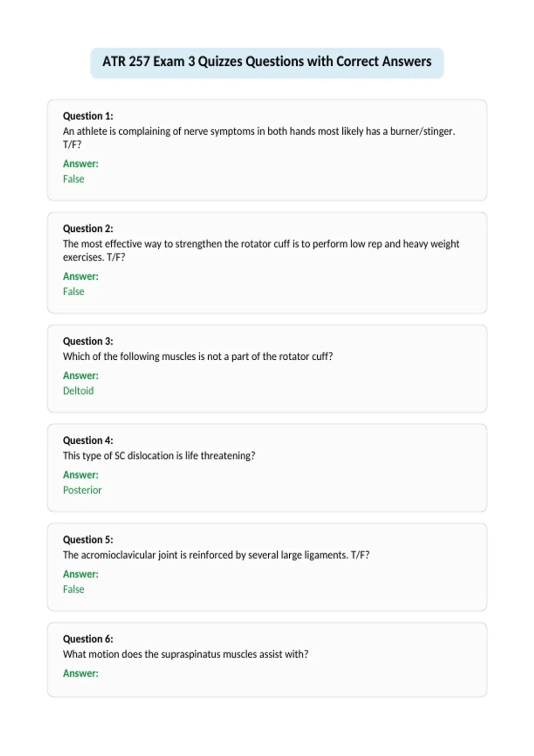Click the Question 6 label
Image resolution: width=534 pixels, height=756 pixels.
click(88, 639)
